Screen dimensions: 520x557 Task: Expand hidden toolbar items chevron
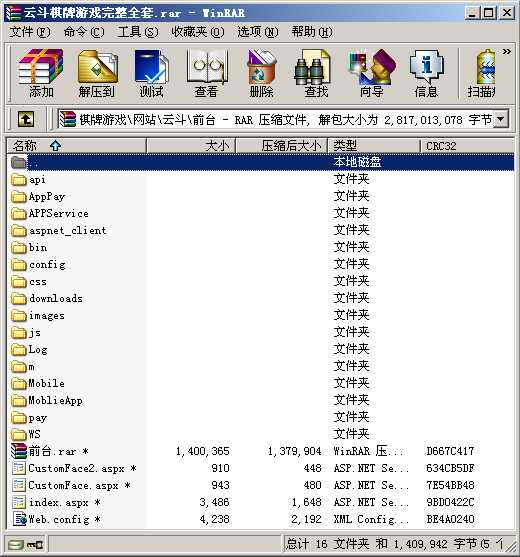point(507,52)
